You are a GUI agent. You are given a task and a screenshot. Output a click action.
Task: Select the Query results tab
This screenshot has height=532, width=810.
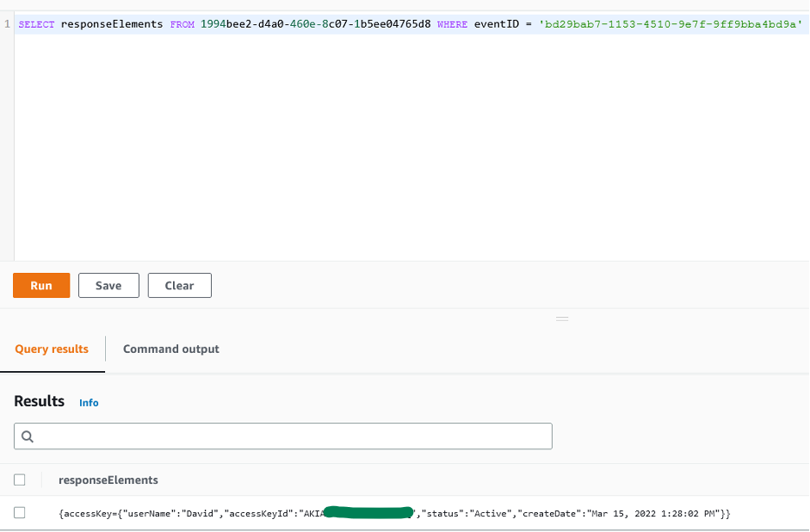click(x=52, y=349)
